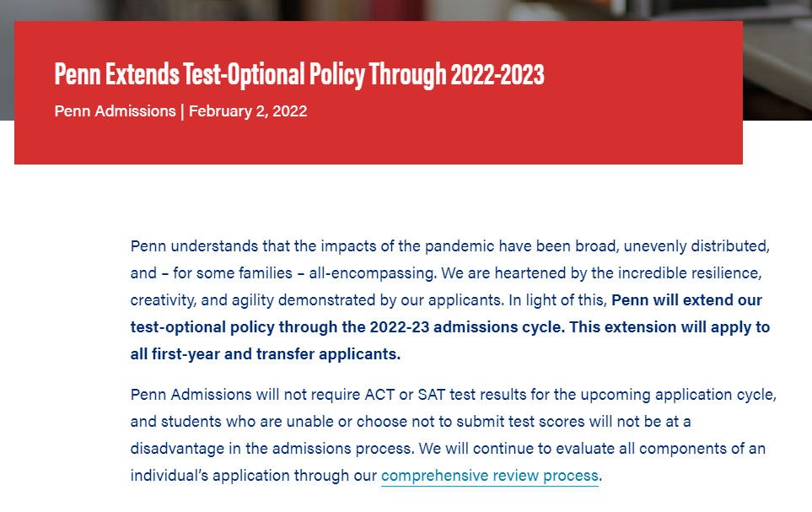Click the year '2022-2023' in the headline

[497, 74]
